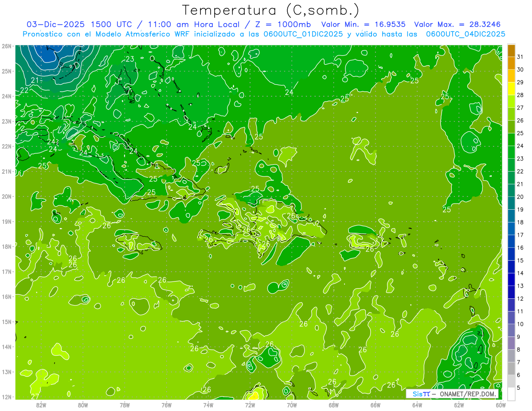Viewport: 532px width, 411px height.
Task: Click the 'ONAMET/REP.DOM.' credit label
Action: 469,394
